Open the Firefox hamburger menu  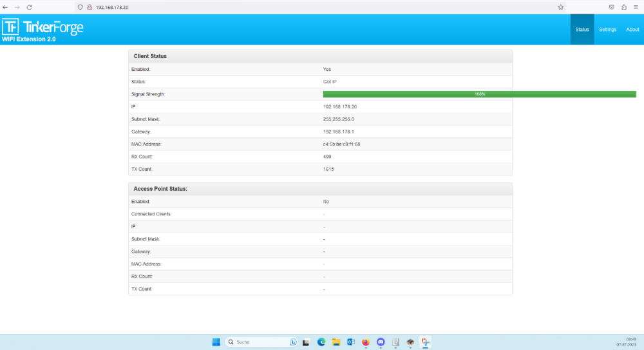pyautogui.click(x=636, y=7)
